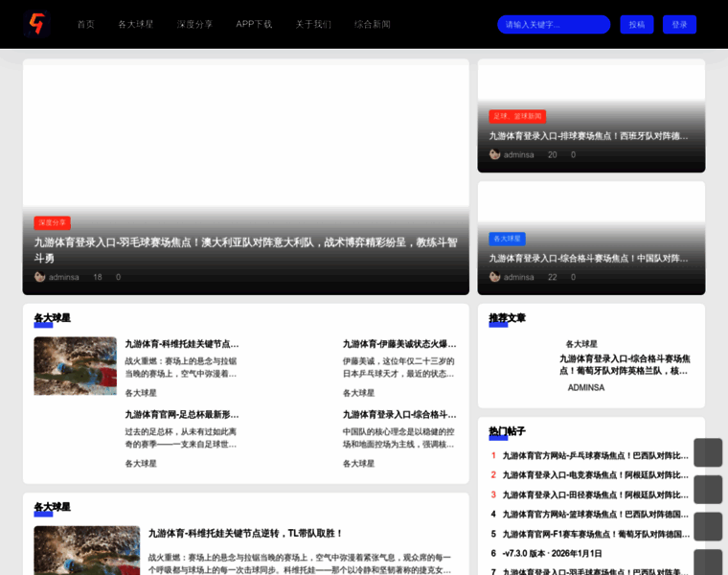This screenshot has width=728, height=575.
Task: Open hot post 2 电竞赛场焦点
Action: click(x=596, y=475)
